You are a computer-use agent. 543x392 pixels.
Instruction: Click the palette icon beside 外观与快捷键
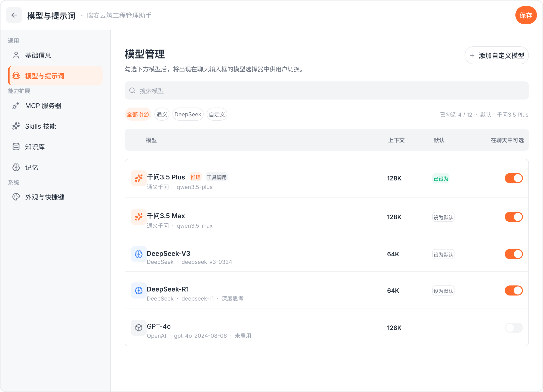(16, 197)
